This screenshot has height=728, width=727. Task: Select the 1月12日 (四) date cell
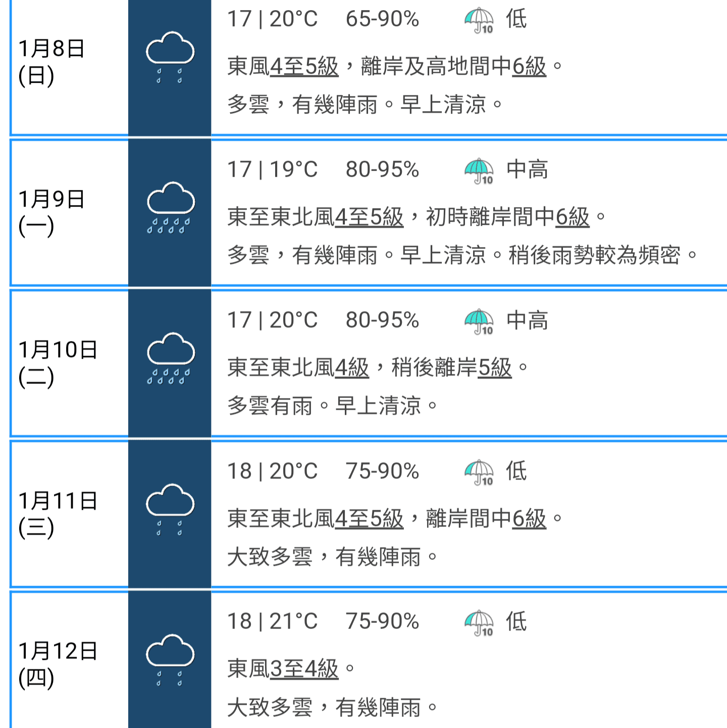point(70,661)
